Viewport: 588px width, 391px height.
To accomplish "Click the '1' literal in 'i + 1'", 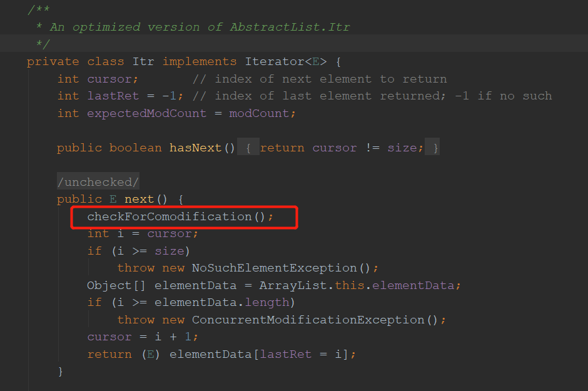I will [x=188, y=337].
